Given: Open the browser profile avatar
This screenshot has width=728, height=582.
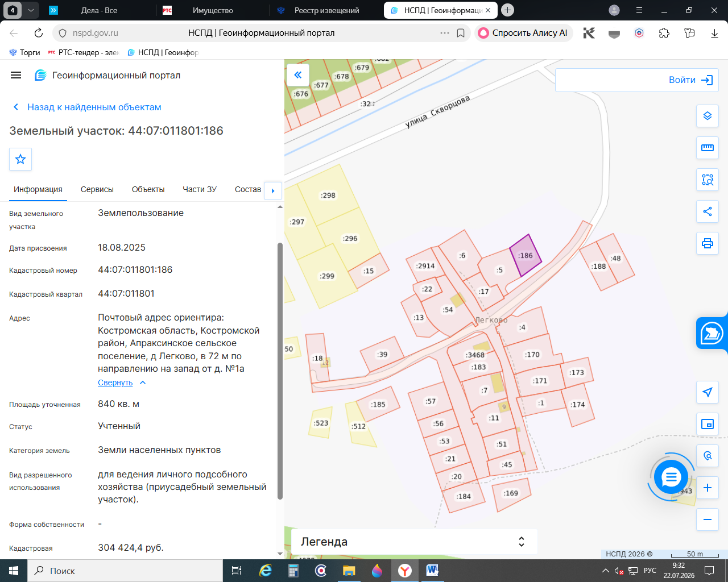Looking at the screenshot, I should tap(614, 10).
